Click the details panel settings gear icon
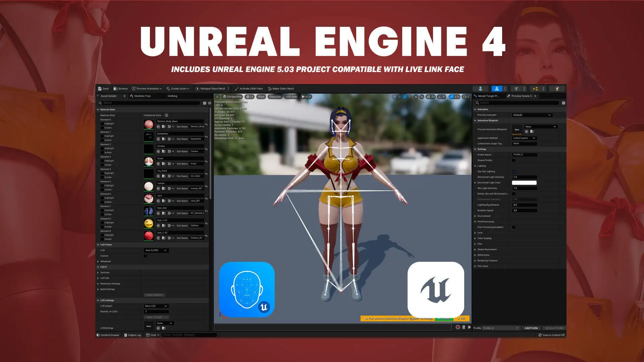Viewport: 644px width, 362px height. (x=210, y=103)
